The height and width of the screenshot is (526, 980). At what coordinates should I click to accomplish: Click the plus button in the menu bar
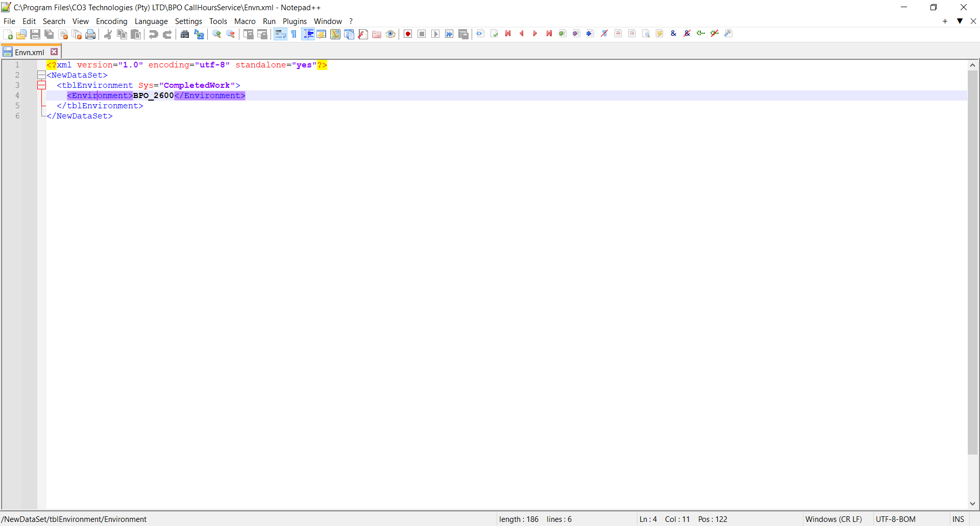coord(945,21)
